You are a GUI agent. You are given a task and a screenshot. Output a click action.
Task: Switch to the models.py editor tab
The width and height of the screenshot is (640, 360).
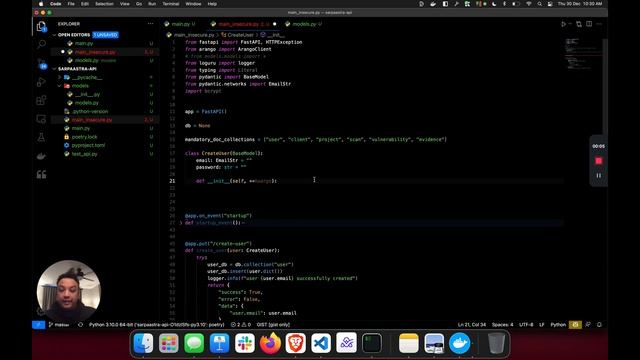point(304,24)
